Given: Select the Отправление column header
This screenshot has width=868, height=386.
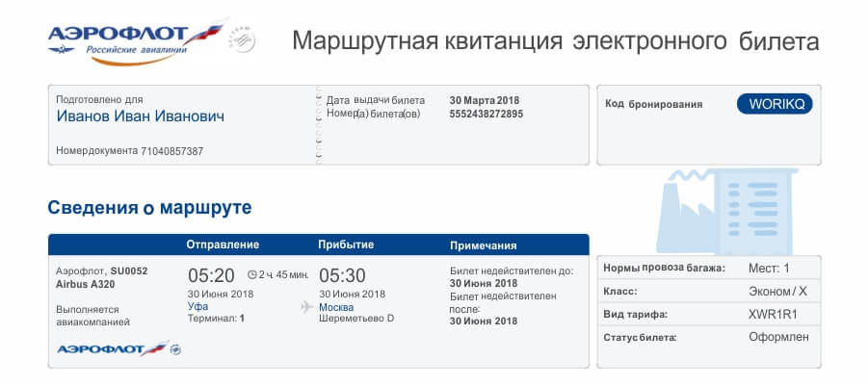Looking at the screenshot, I should (223, 244).
